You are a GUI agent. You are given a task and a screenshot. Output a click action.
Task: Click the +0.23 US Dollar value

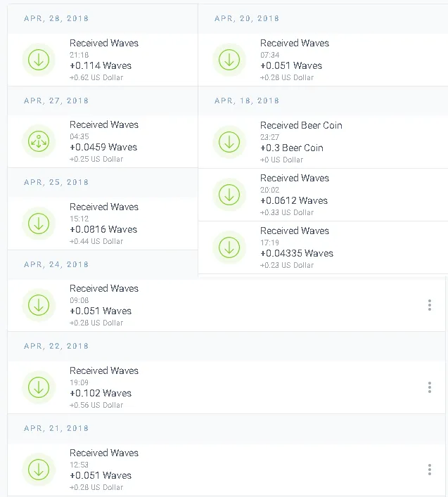287,265
